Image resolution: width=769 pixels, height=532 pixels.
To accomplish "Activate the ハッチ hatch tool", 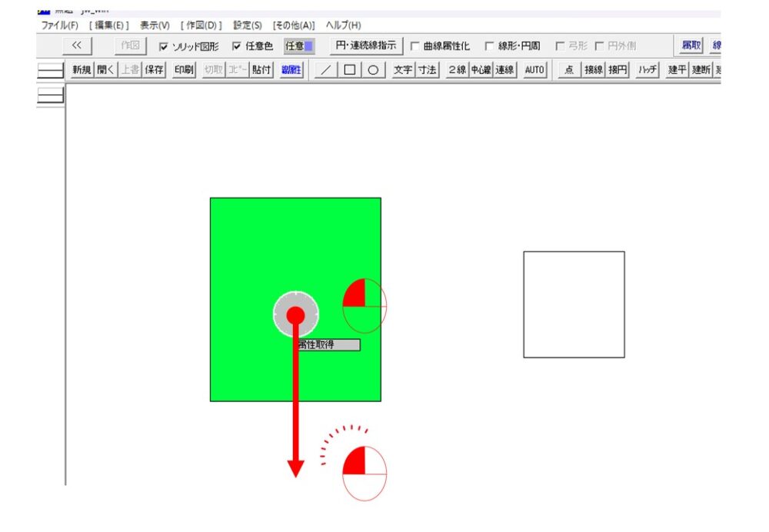I will point(647,70).
